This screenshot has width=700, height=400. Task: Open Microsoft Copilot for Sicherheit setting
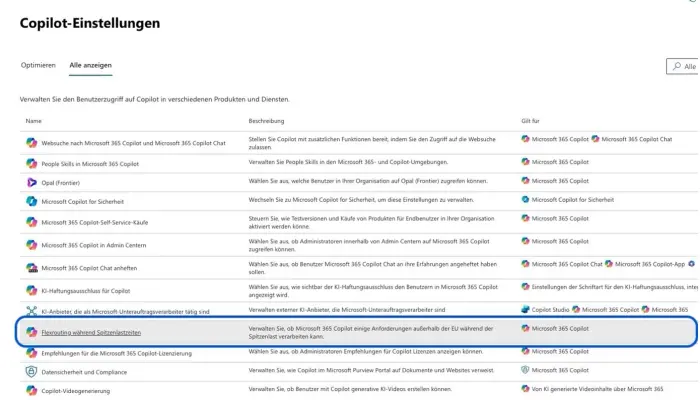click(83, 202)
